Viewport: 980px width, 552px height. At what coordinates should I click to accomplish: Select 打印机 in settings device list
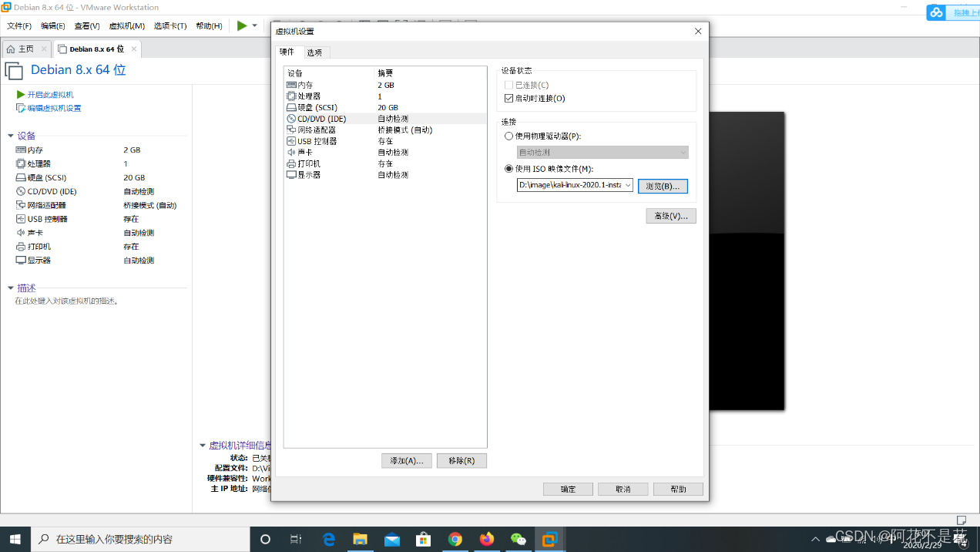click(x=385, y=163)
